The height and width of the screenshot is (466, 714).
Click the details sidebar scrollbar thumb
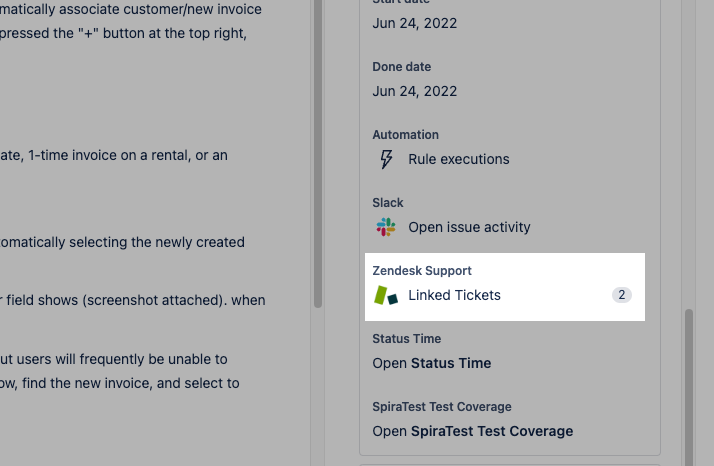click(689, 387)
